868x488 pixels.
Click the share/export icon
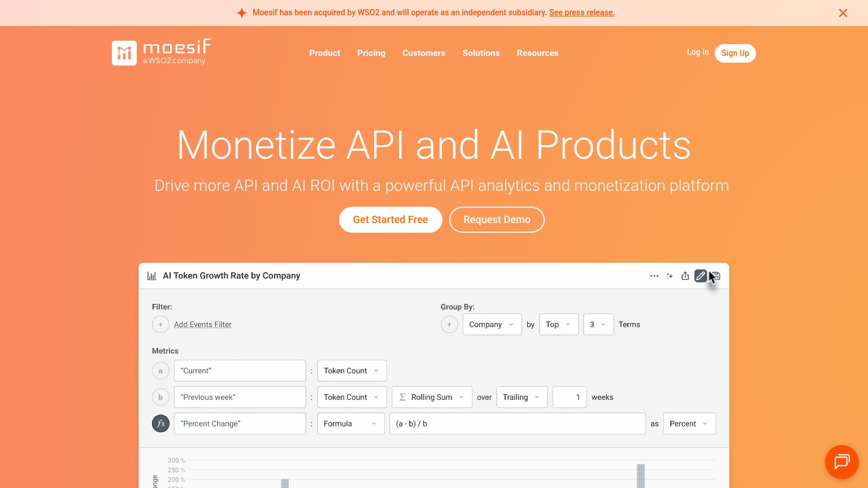(685, 276)
